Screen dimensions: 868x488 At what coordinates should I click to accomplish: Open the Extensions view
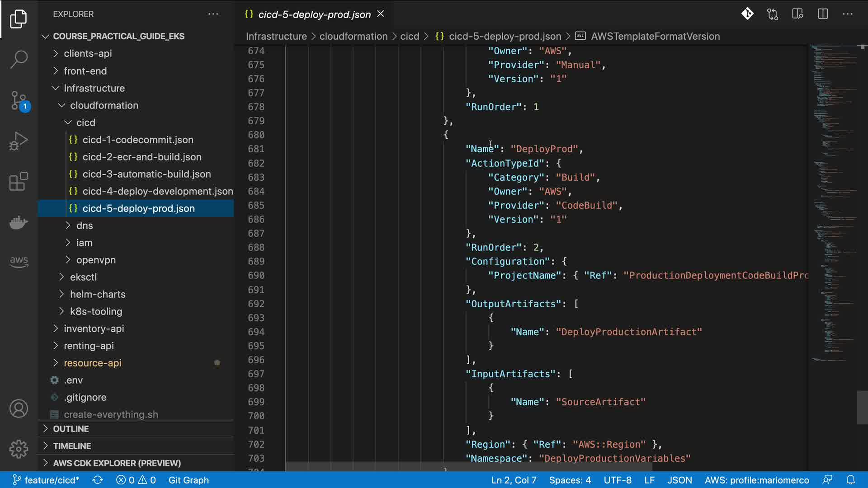(x=19, y=182)
